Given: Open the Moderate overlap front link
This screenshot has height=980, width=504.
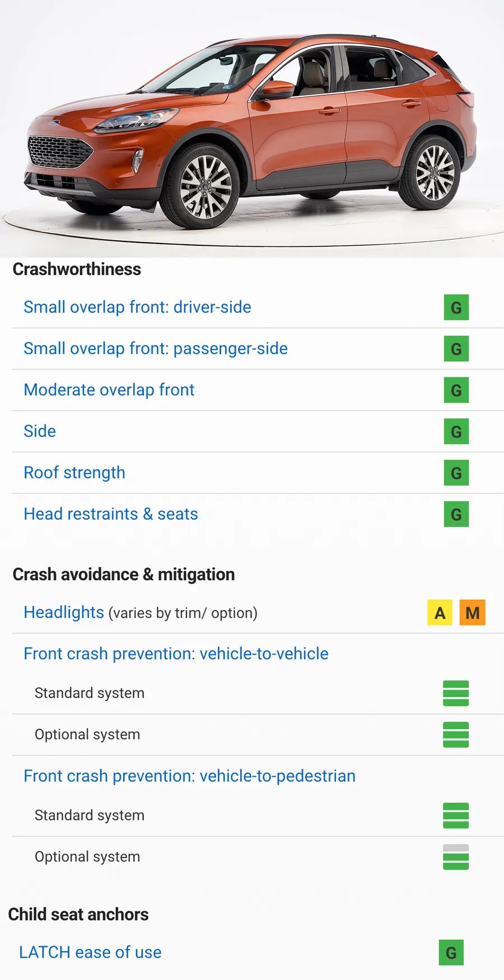Looking at the screenshot, I should click(x=109, y=390).
